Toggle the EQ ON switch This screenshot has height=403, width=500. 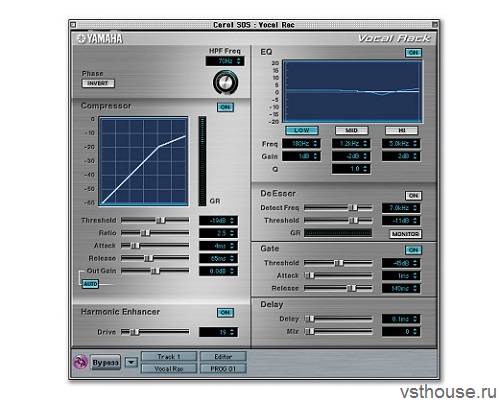click(413, 53)
